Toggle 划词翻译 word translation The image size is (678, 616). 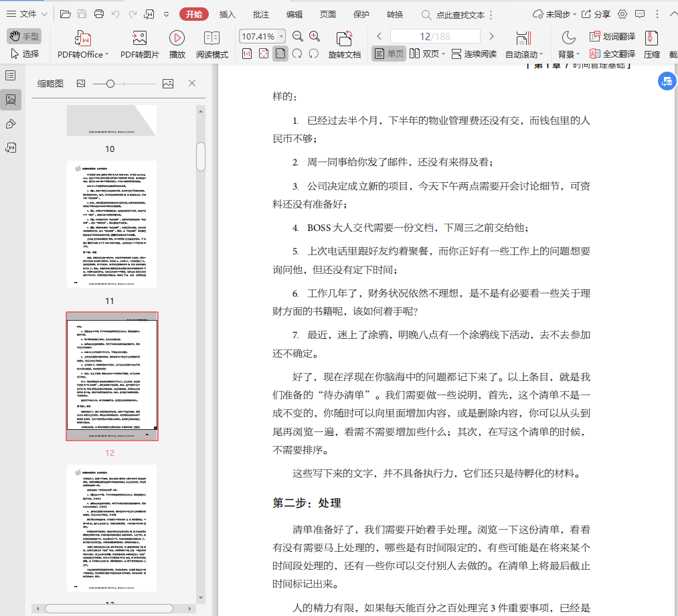612,36
